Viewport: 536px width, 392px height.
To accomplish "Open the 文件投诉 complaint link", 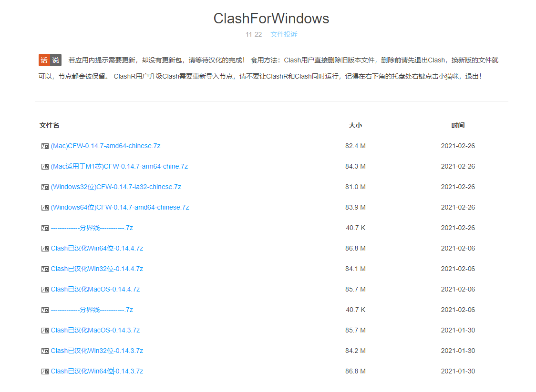I will coord(284,34).
